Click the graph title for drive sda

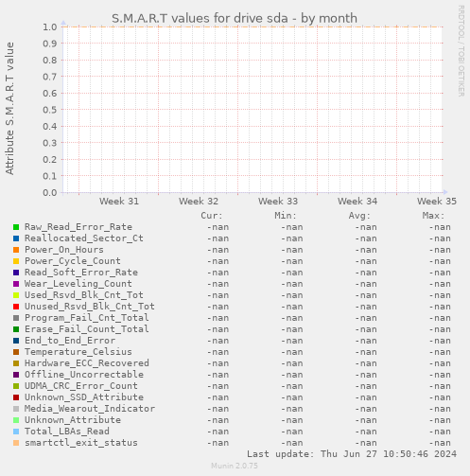pos(235,18)
